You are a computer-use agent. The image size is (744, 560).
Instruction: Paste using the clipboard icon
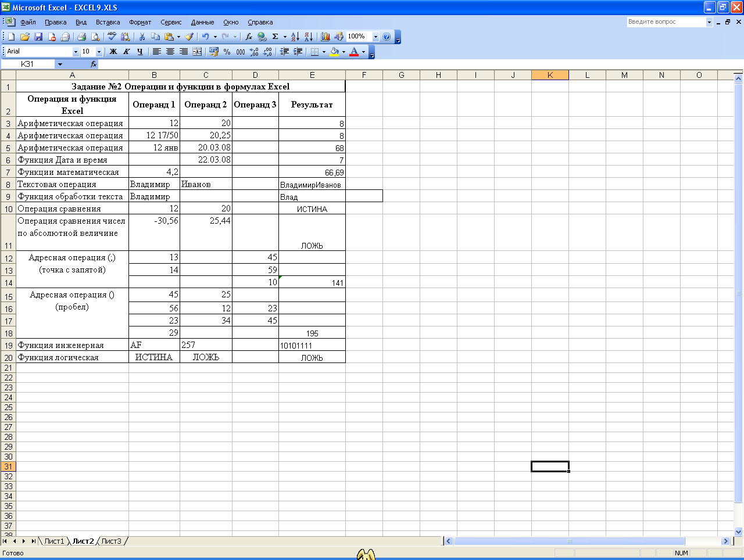pos(169,37)
